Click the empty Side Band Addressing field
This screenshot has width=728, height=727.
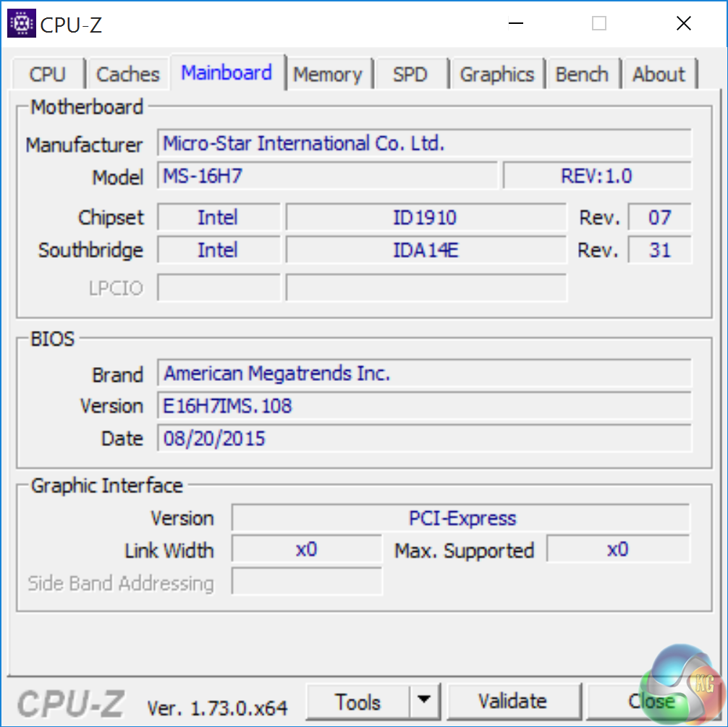coord(307,581)
